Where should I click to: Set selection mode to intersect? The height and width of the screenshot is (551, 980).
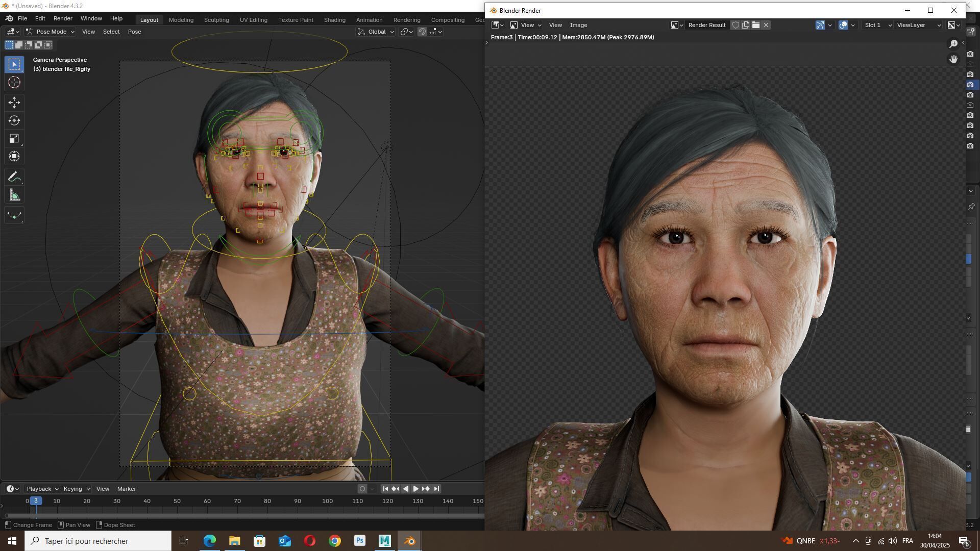48,45
